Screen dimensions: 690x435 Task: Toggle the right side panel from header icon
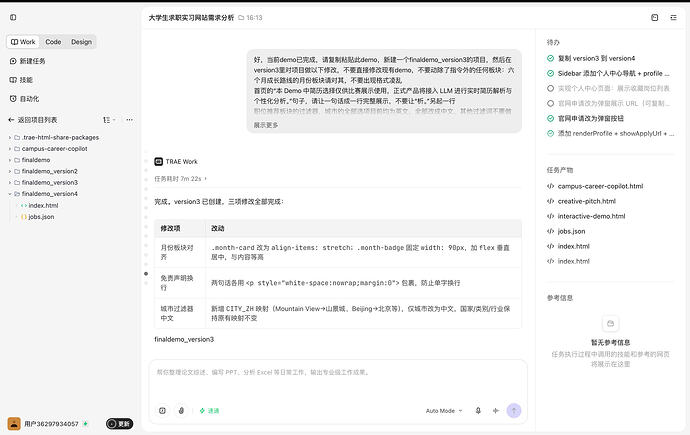click(674, 18)
